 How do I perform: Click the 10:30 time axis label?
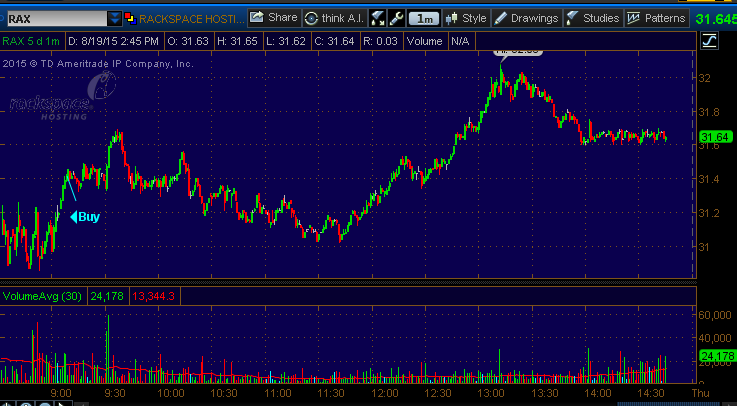(223, 393)
